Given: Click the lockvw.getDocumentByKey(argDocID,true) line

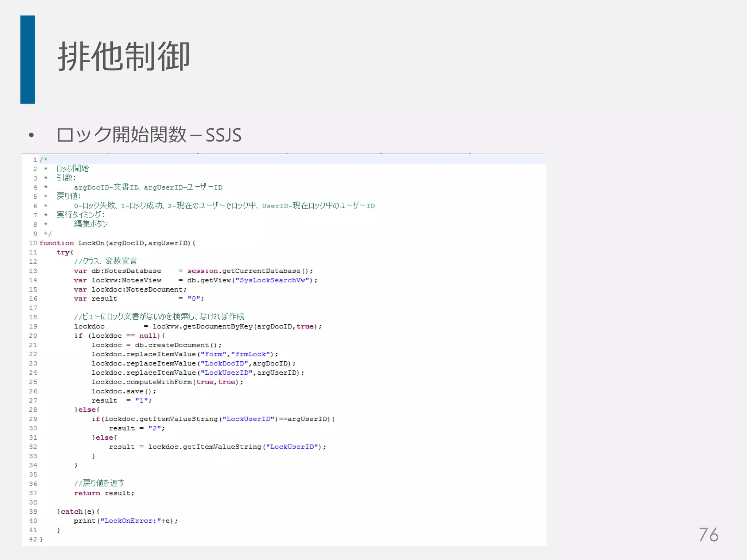Looking at the screenshot, I should click(198, 326).
